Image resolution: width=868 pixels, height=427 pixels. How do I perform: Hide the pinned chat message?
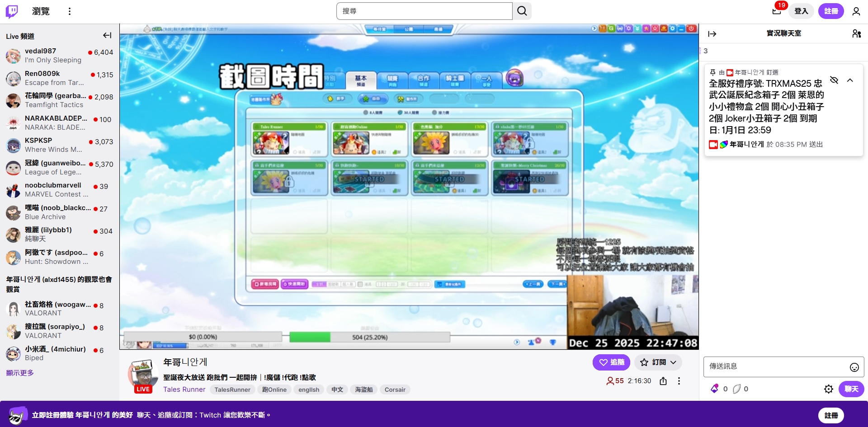point(834,80)
